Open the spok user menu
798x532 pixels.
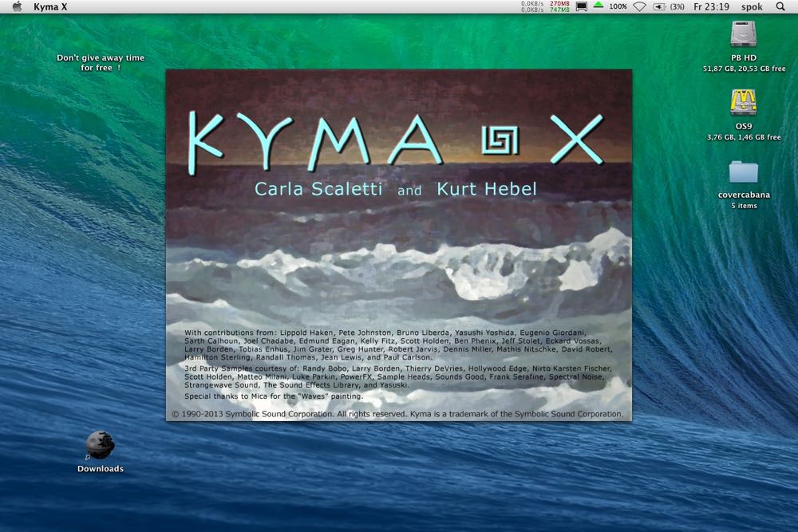(x=752, y=6)
